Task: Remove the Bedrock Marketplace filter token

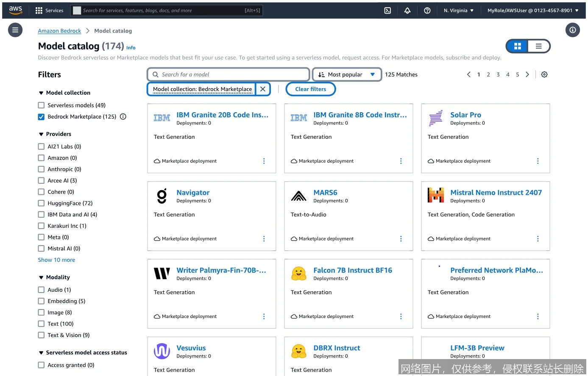Action: coord(263,89)
